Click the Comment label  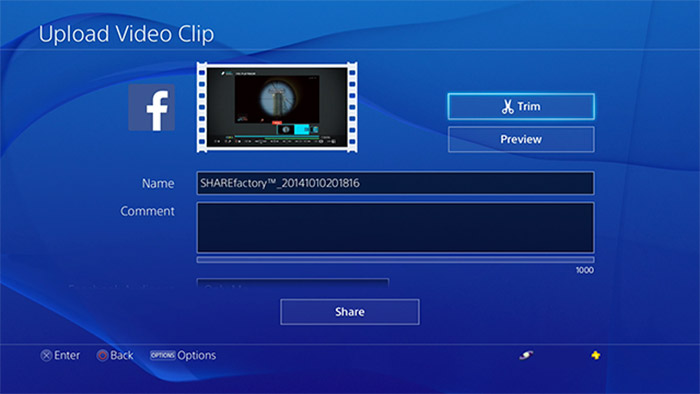147,211
